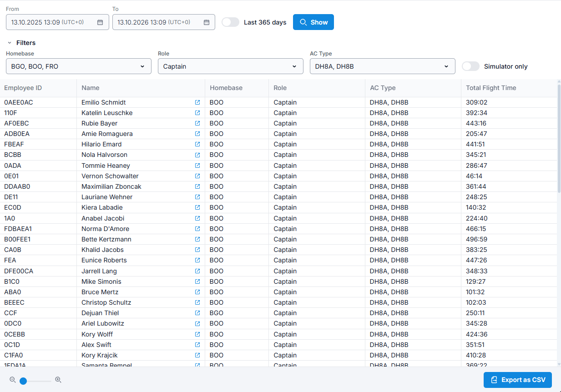Image resolution: width=561 pixels, height=392 pixels.
Task: Select employee ID 0AEE0AC cell
Action: click(x=38, y=102)
